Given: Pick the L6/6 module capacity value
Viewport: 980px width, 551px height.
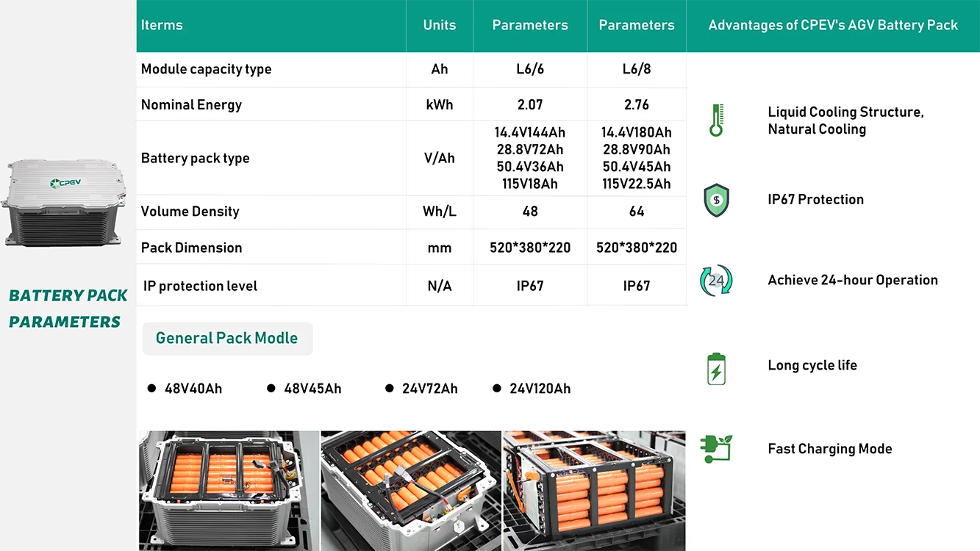Looking at the screenshot, I should pos(530,69).
